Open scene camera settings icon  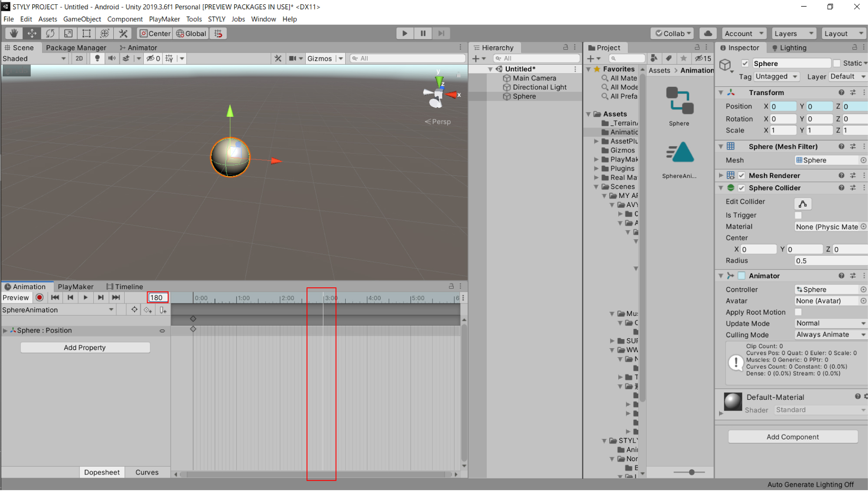(293, 58)
